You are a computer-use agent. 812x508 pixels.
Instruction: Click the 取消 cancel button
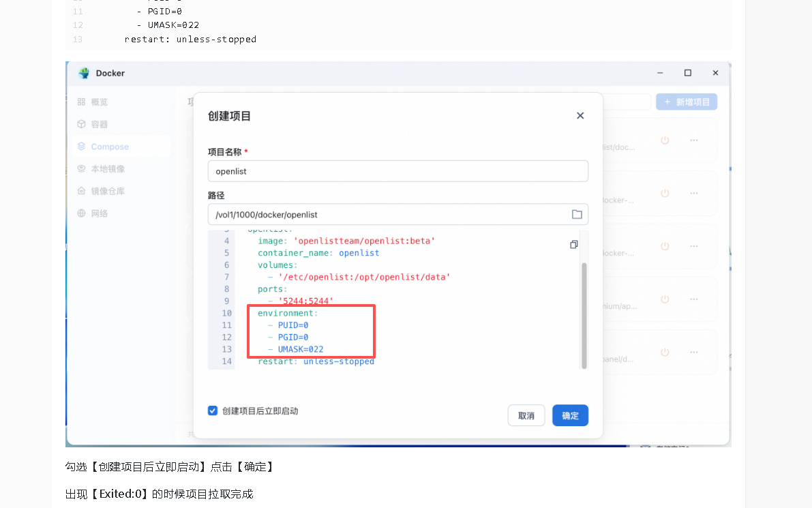pyautogui.click(x=526, y=415)
